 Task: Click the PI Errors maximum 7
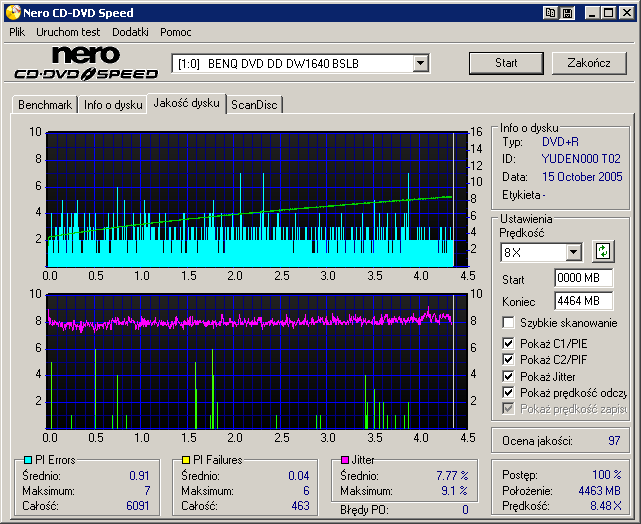pos(147,491)
